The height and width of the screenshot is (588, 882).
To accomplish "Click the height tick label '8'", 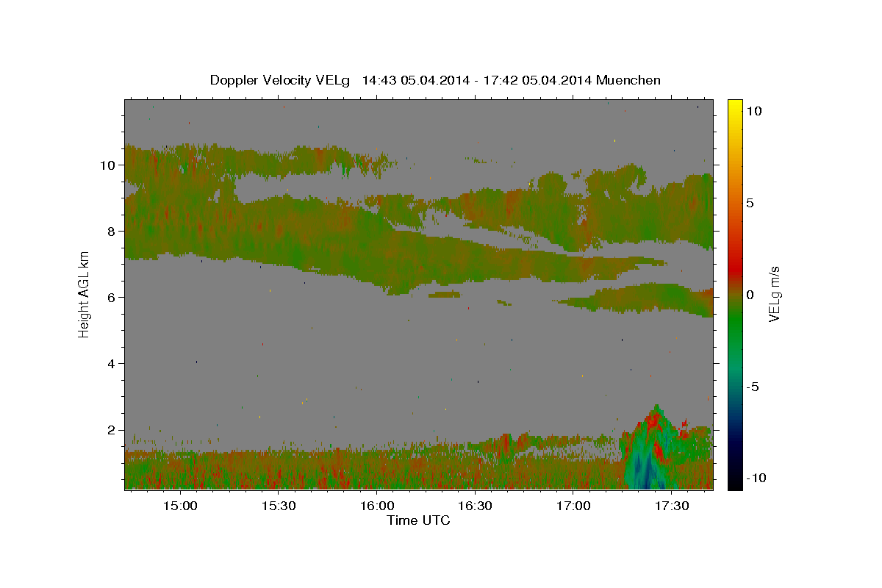I will (112, 231).
